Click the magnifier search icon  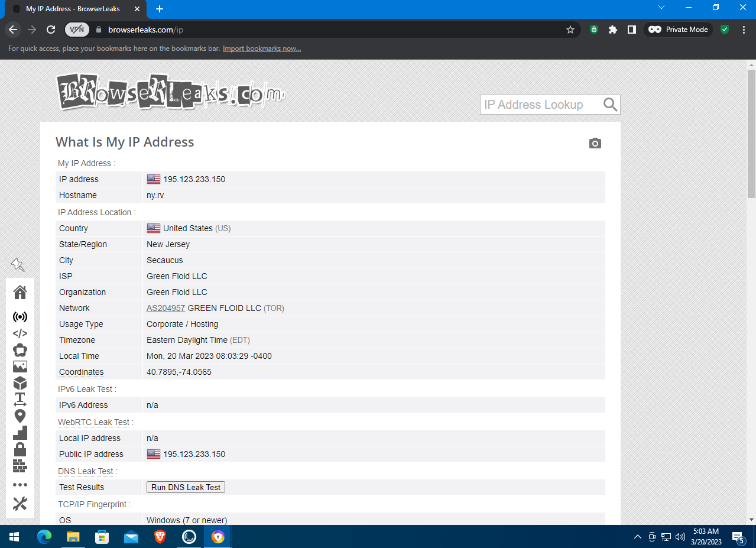click(611, 105)
